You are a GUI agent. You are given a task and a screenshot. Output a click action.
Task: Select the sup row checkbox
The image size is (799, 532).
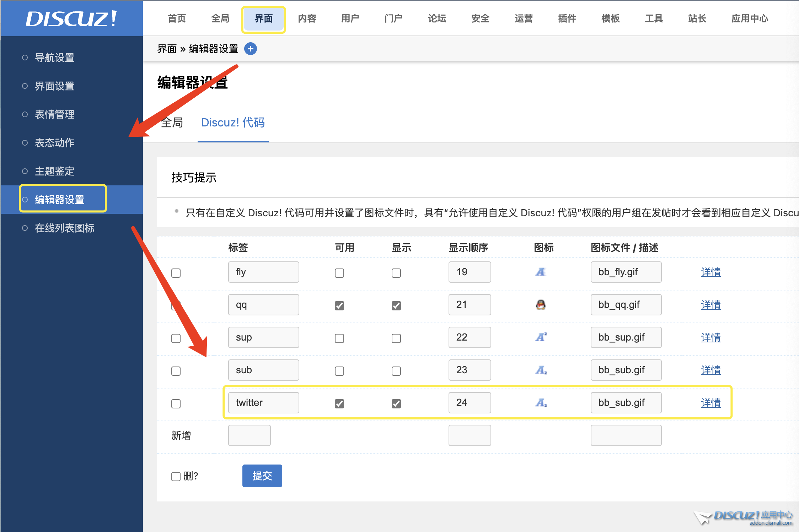pyautogui.click(x=176, y=338)
